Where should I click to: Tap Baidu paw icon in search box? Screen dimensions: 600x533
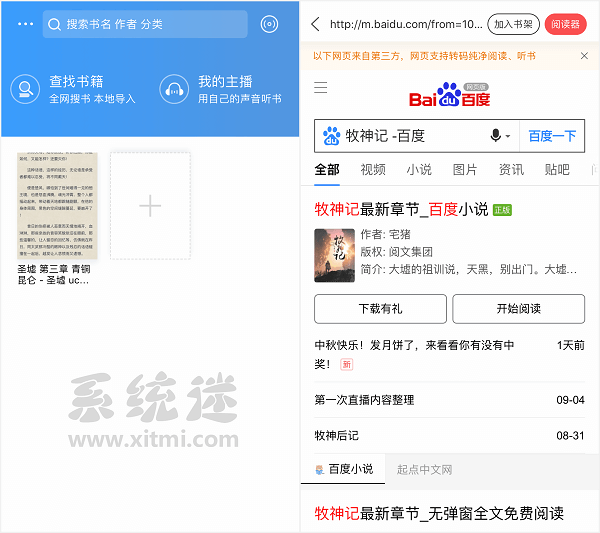331,136
